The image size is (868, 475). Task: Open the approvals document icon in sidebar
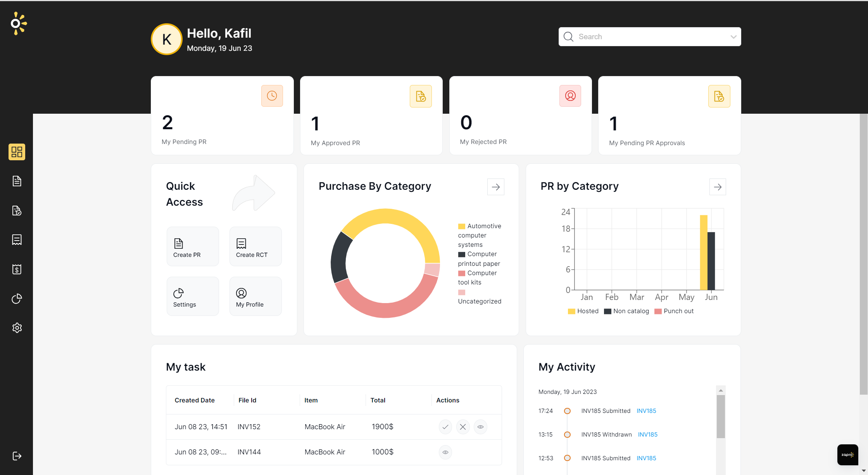tap(17, 210)
